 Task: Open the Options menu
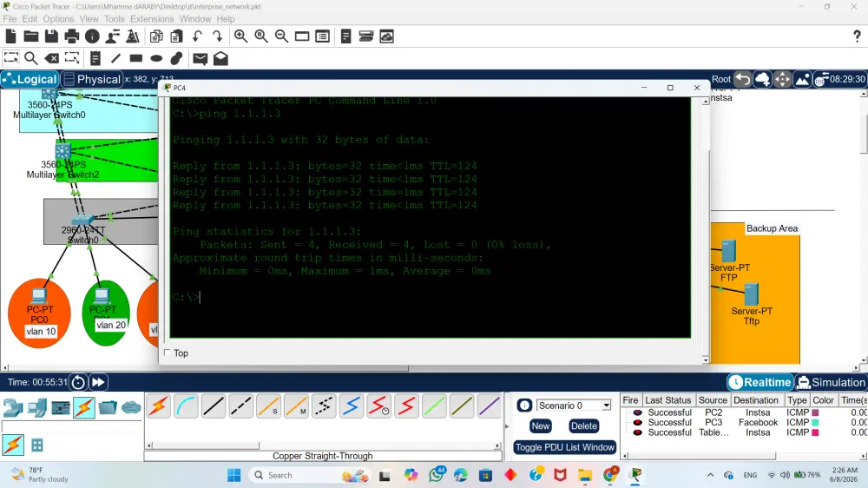58,19
